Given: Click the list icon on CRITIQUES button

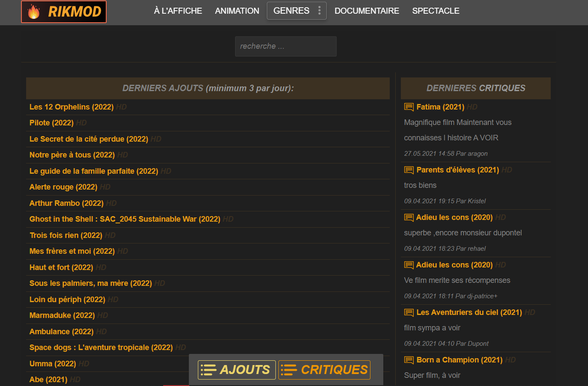Looking at the screenshot, I should tap(289, 370).
